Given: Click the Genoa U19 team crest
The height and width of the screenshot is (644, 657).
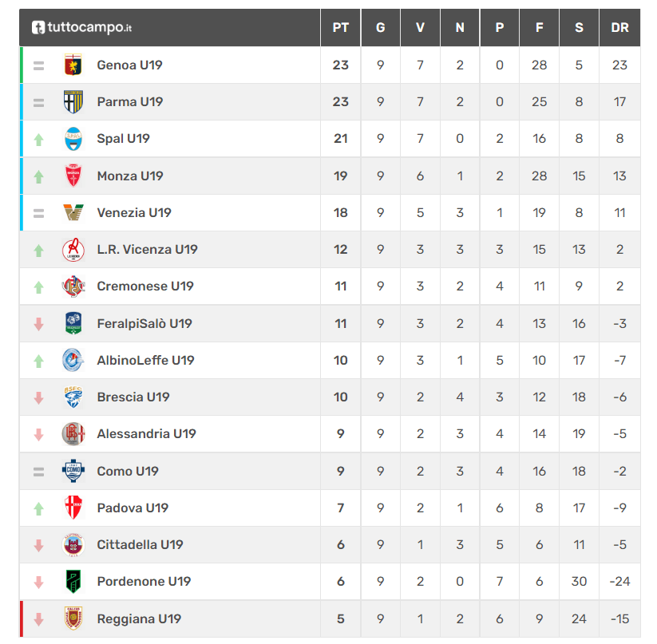Looking at the screenshot, I should (x=73, y=65).
